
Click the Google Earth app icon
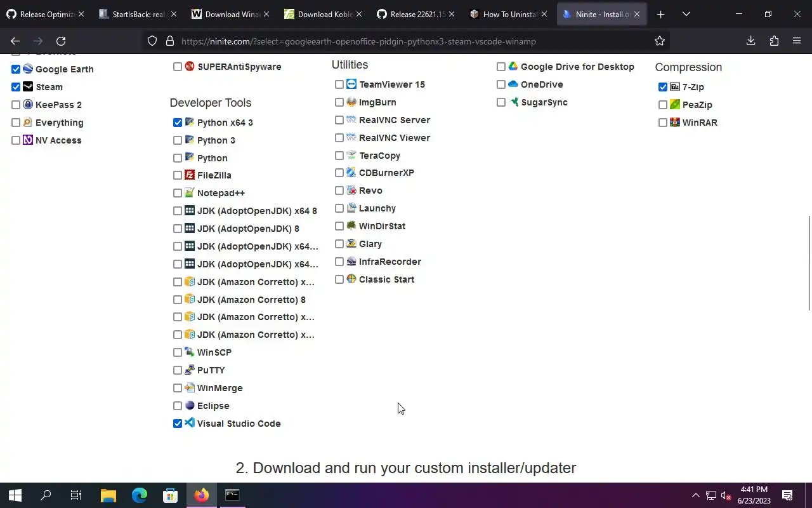(28, 69)
